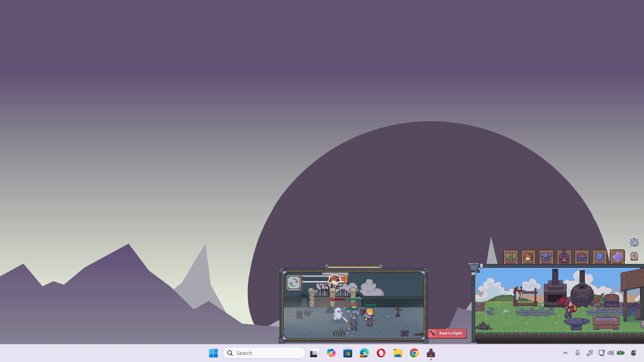Viewport: 644px width, 362px height.
Task: Open Microsoft Store from the taskbar
Action: pos(348,353)
